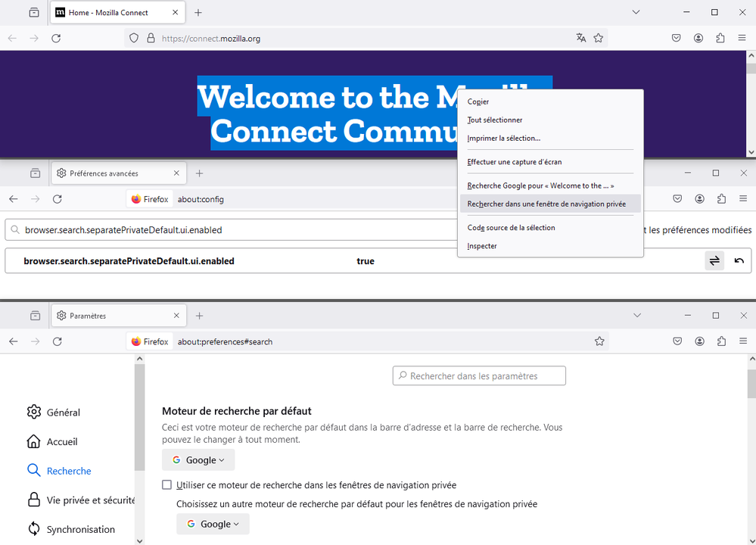The width and height of the screenshot is (756, 545).
Task: Click the about:config preference search field
Action: tap(232, 230)
